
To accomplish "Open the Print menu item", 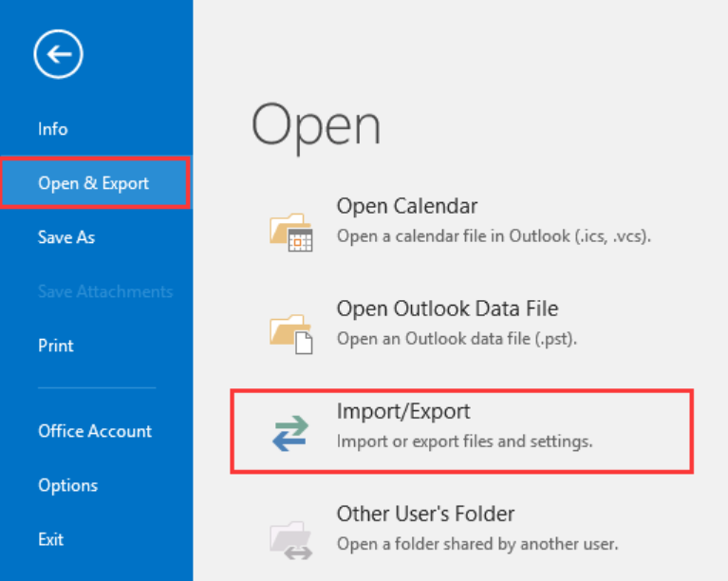I will coord(56,346).
